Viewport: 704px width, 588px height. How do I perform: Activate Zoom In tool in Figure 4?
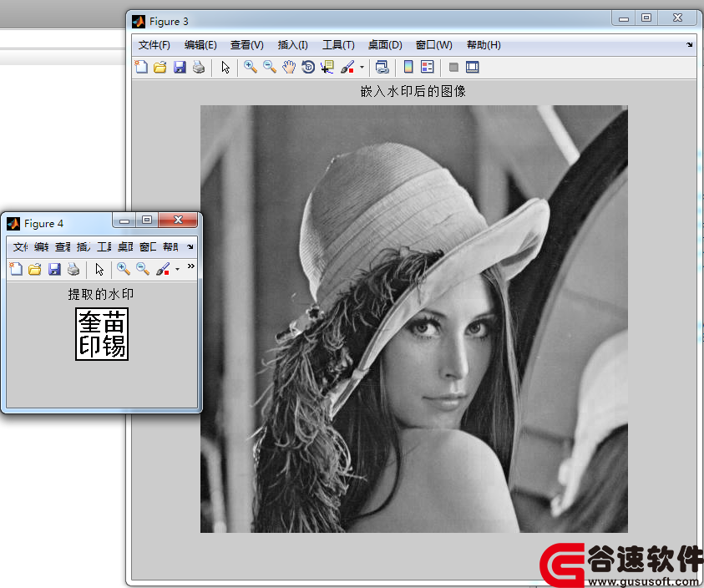click(x=124, y=269)
